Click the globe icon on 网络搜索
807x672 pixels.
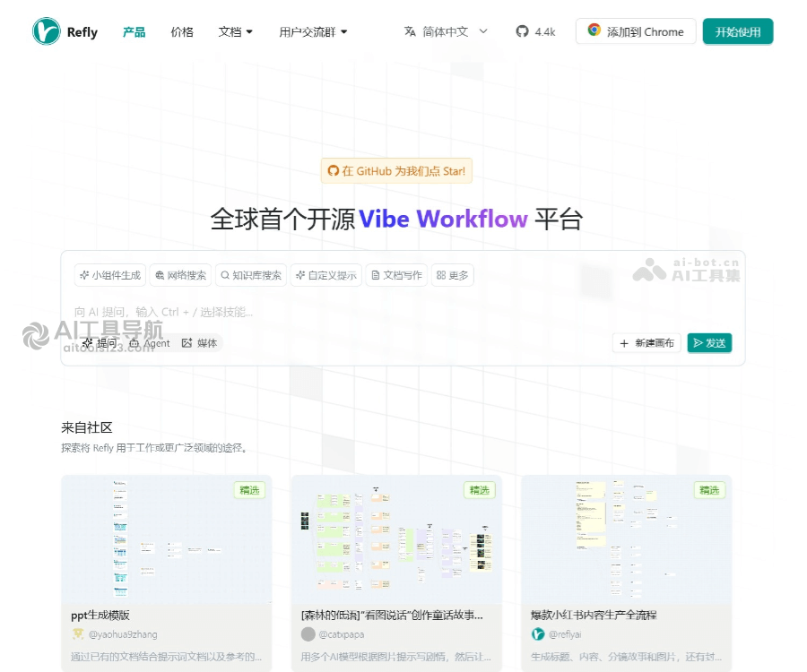(161, 275)
